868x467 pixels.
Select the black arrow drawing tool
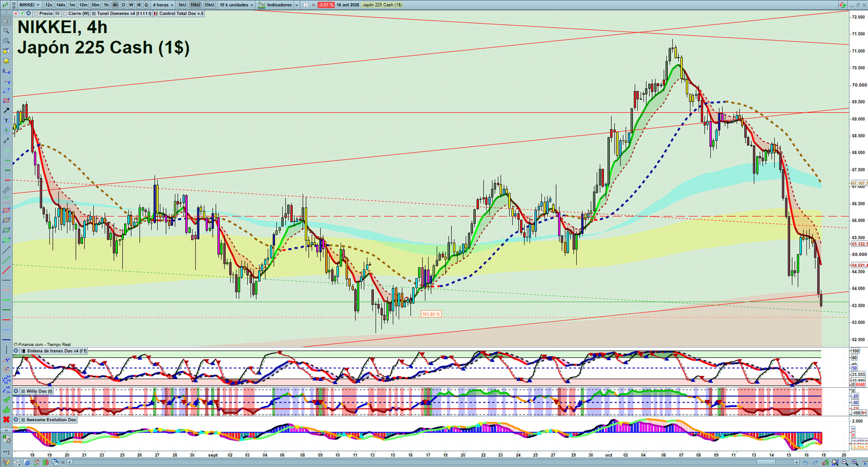tap(6, 110)
